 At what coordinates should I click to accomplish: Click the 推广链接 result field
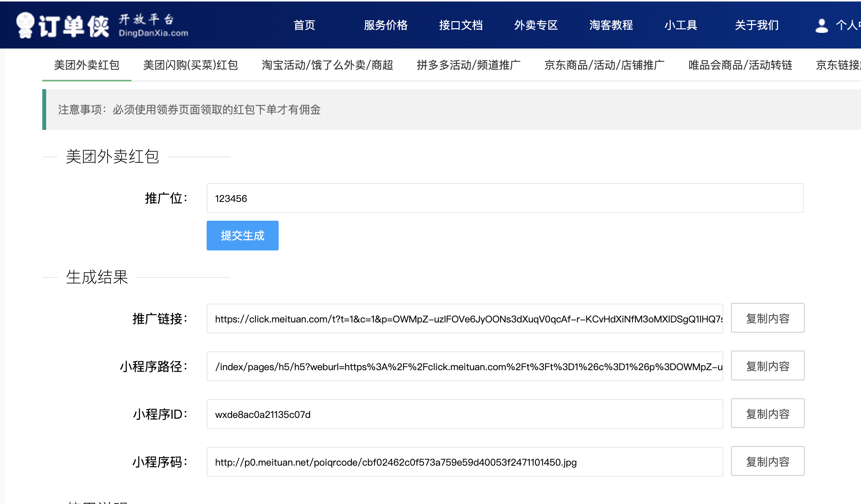pos(465,319)
